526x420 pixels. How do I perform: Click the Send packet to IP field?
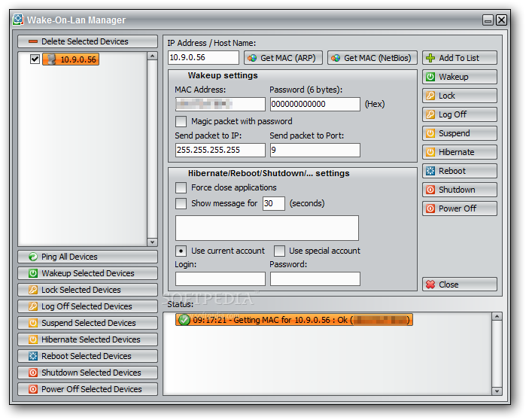pyautogui.click(x=220, y=150)
